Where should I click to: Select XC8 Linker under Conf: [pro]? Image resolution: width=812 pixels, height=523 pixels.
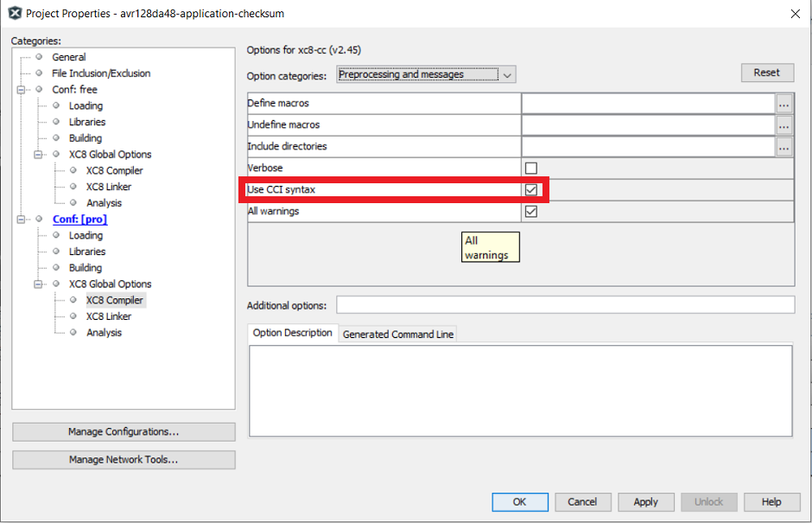click(109, 316)
